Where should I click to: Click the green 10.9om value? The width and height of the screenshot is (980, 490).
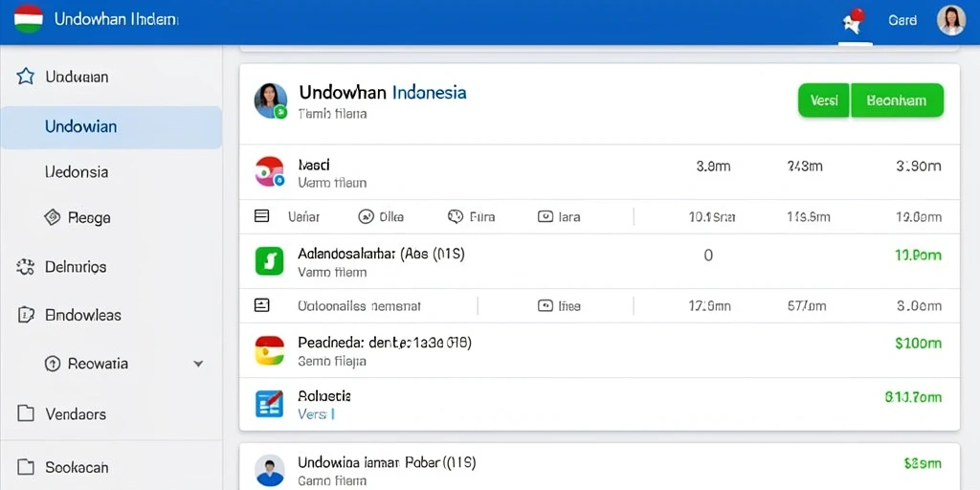click(918, 255)
